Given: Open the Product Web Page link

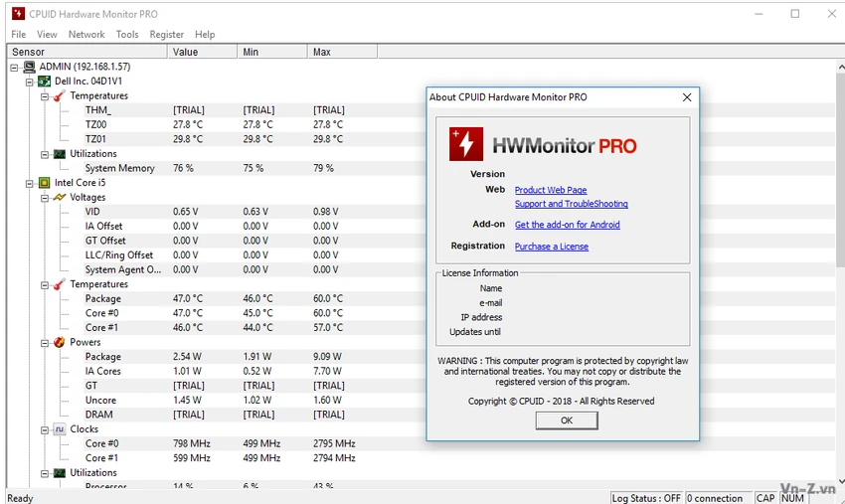Looking at the screenshot, I should pos(551,190).
